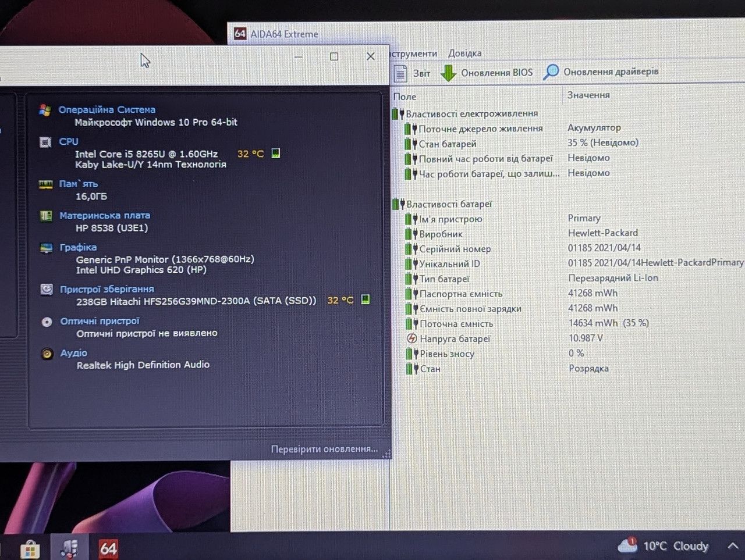The image size is (745, 560).
Task: Open the Інструменти menu
Action: click(x=413, y=53)
